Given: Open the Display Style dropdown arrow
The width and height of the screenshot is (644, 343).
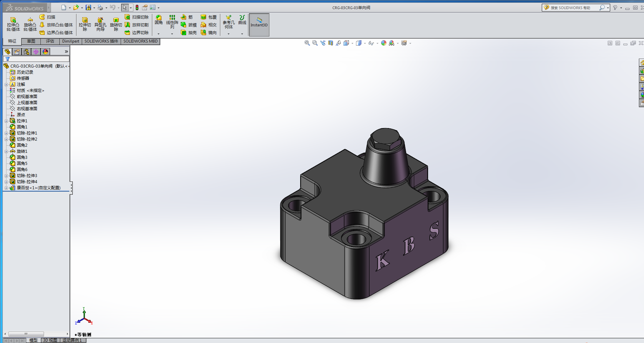Looking at the screenshot, I should click(x=365, y=43).
